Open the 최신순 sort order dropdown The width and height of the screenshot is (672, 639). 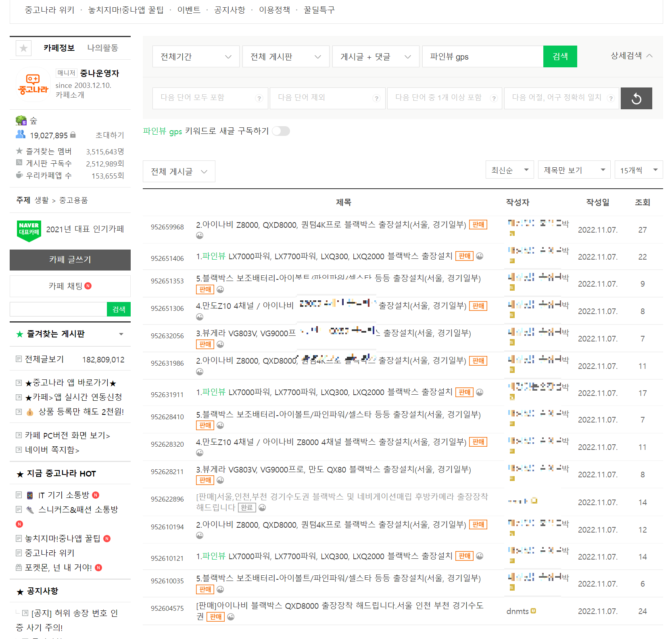(510, 170)
